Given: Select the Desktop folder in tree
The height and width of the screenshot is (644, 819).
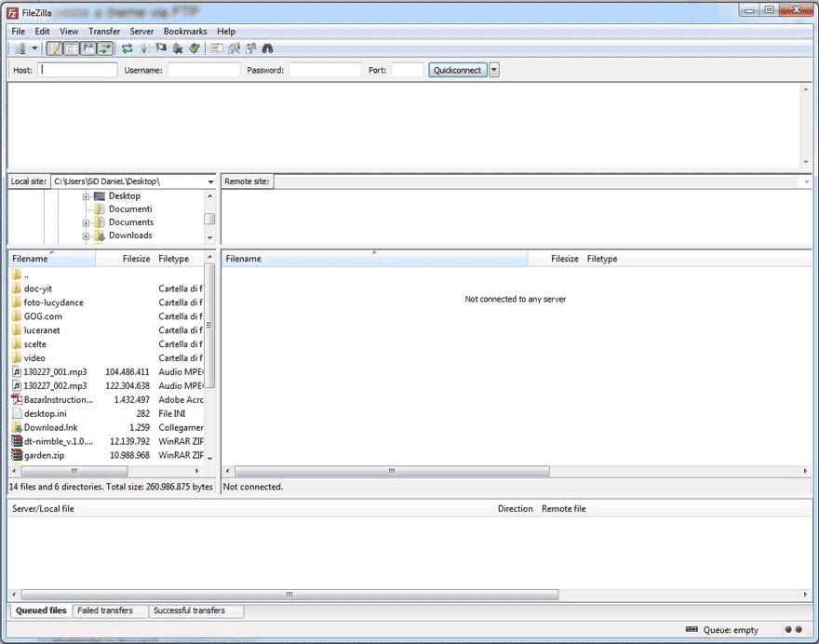Looking at the screenshot, I should pos(125,195).
